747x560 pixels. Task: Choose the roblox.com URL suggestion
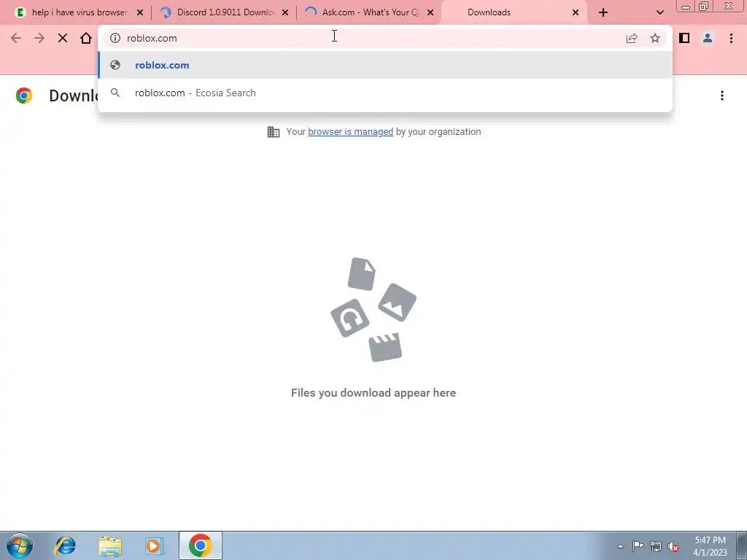385,65
